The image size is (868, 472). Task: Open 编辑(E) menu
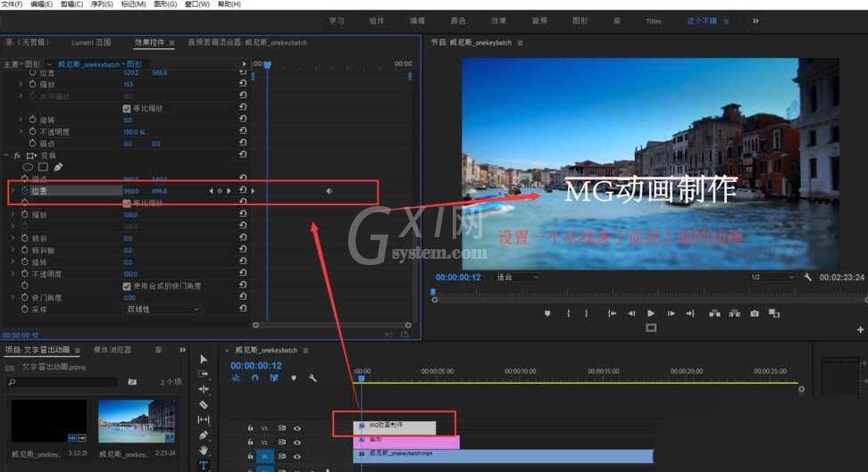point(41,4)
